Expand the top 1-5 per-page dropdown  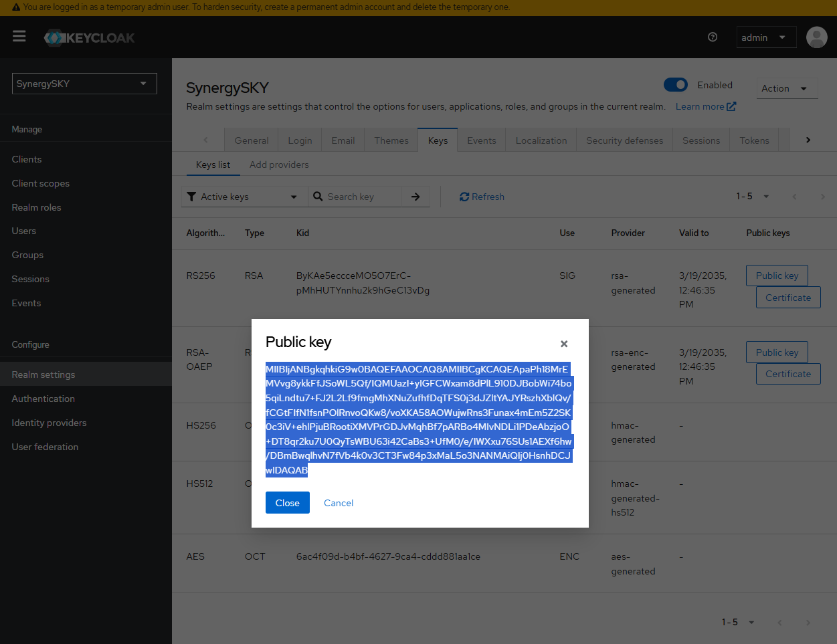(753, 196)
